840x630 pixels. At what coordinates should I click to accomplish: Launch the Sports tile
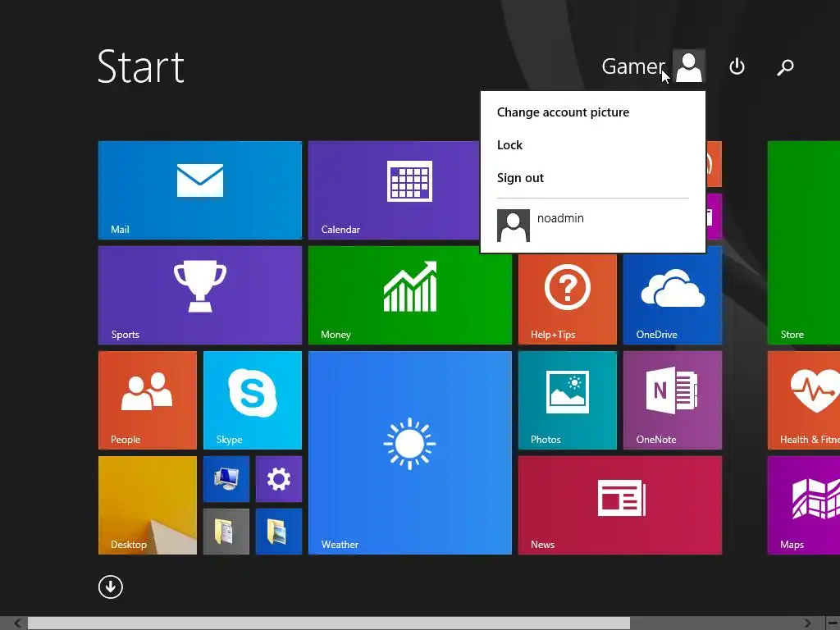[200, 295]
